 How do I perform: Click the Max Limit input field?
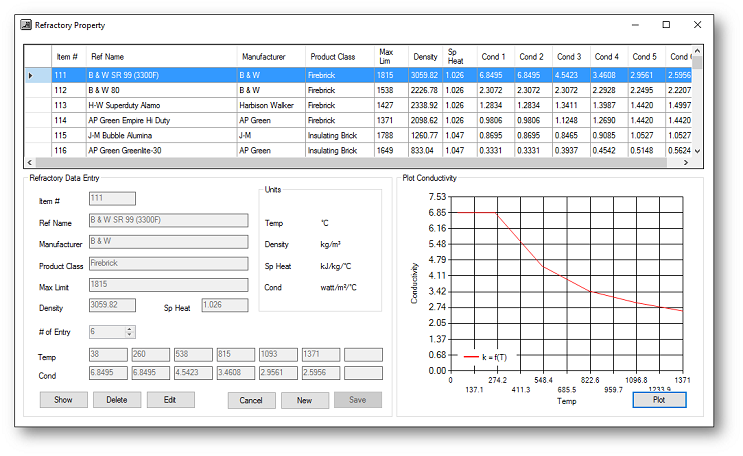point(169,285)
